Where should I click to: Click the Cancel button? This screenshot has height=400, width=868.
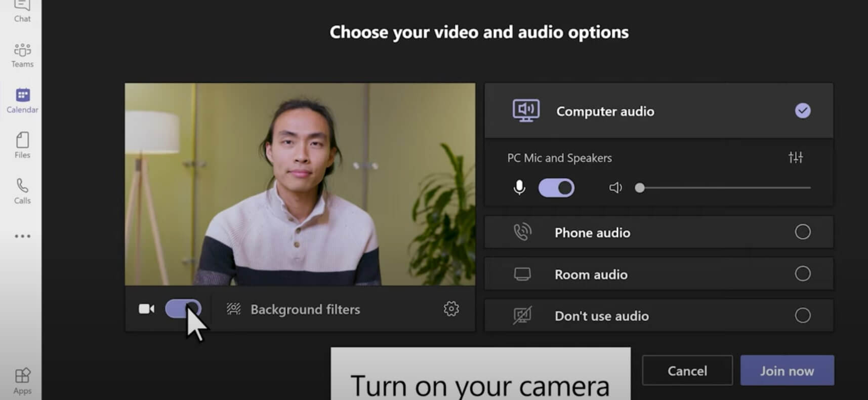(x=687, y=371)
